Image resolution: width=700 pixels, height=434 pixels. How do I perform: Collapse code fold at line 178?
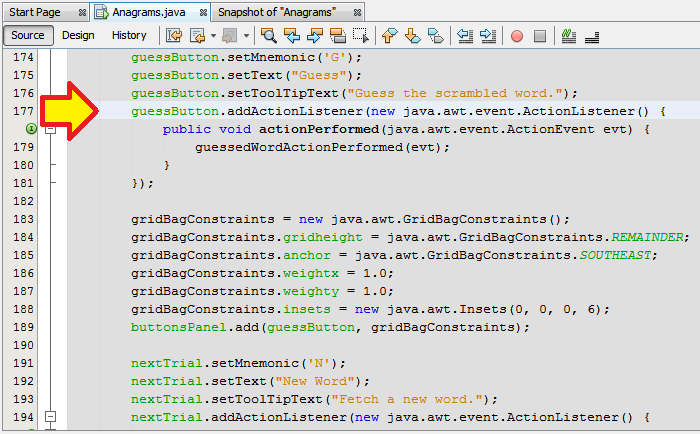[x=50, y=129]
